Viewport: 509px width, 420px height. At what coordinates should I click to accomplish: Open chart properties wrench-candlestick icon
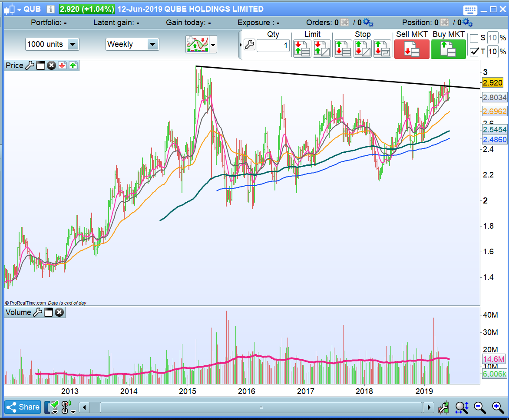[443, 408]
